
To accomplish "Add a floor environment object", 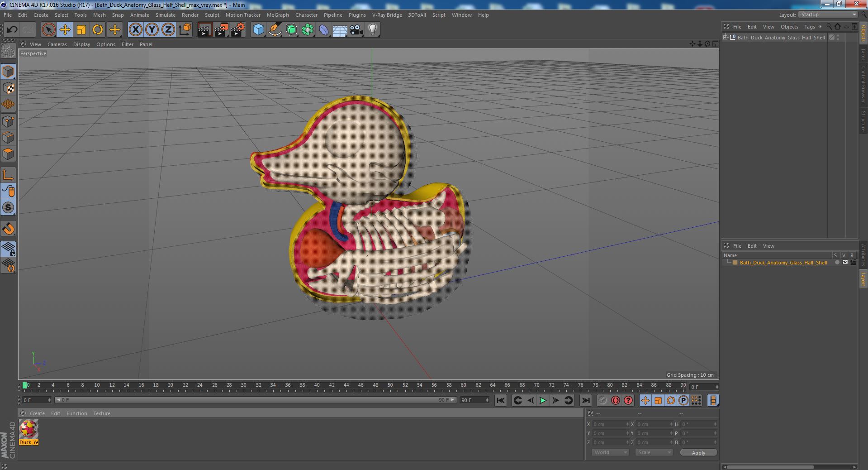I will (340, 30).
